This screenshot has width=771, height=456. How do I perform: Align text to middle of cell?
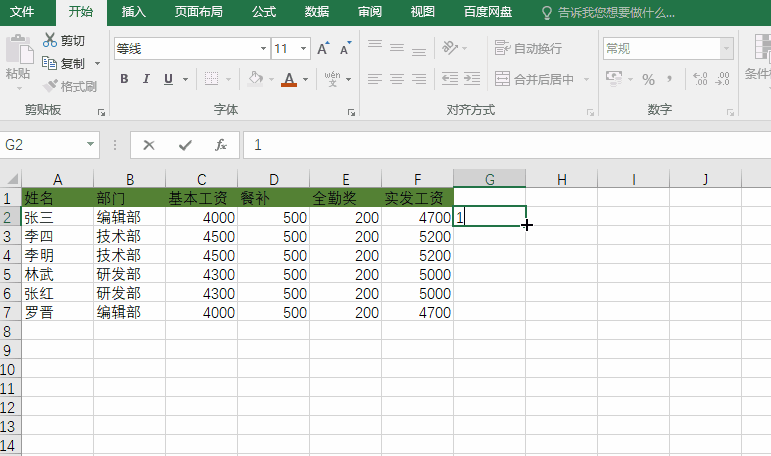click(x=397, y=48)
